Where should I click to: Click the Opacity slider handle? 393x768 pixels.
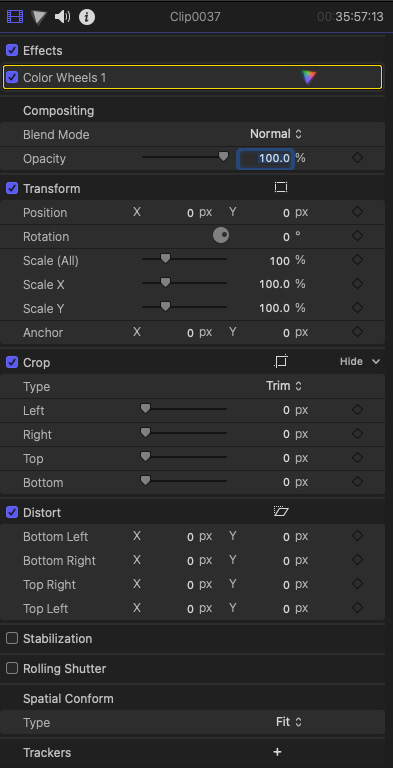pos(223,157)
